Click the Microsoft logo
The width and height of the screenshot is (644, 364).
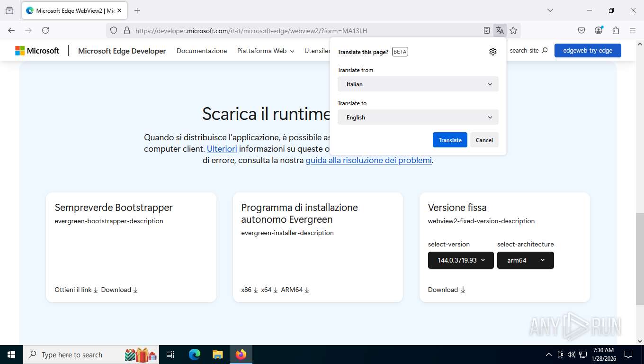(x=37, y=51)
